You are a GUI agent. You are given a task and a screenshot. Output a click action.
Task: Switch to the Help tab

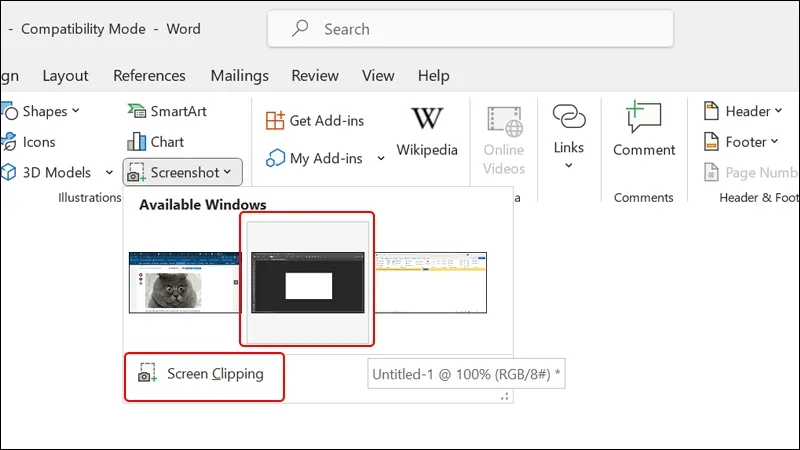click(434, 76)
